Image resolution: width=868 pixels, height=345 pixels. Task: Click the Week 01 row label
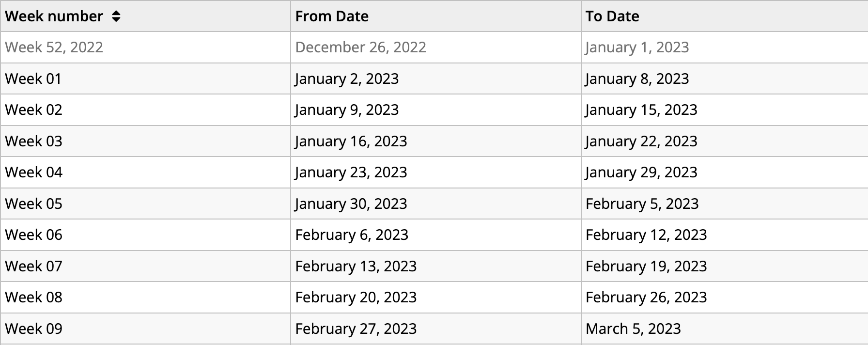click(33, 78)
